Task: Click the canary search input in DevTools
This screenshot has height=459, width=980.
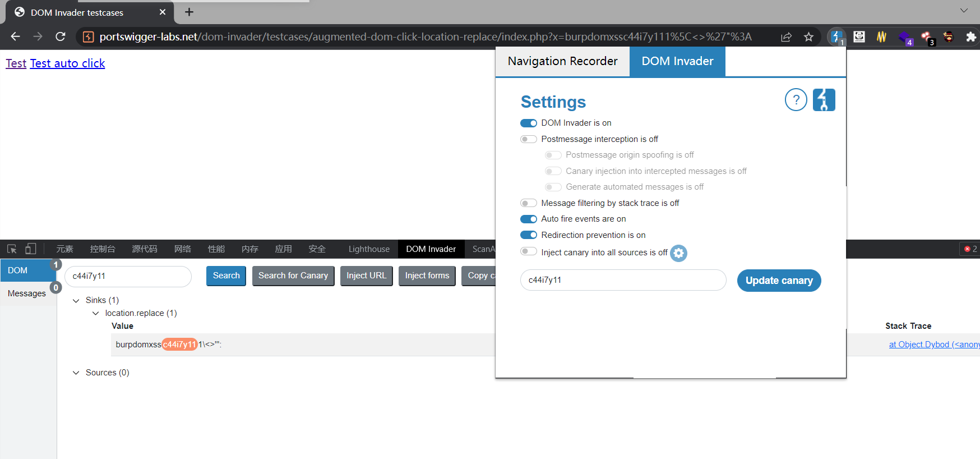Action: coord(128,276)
